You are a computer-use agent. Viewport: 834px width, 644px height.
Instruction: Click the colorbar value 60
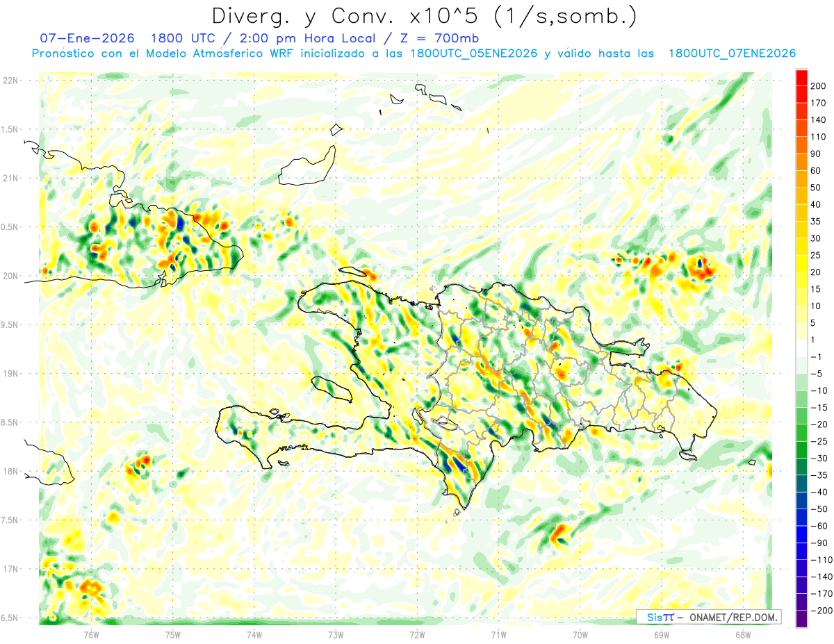816,171
